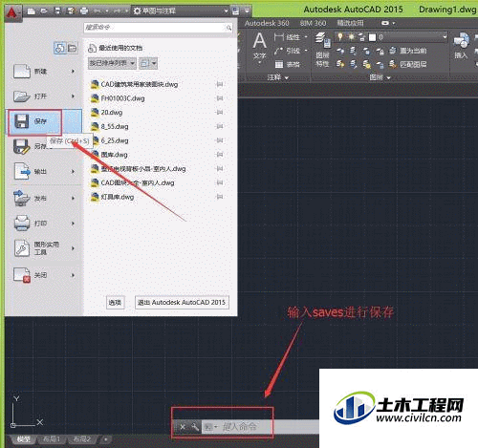Expand the 输出 submenu arrow
This screenshot has width=478, height=448.
pyautogui.click(x=74, y=172)
